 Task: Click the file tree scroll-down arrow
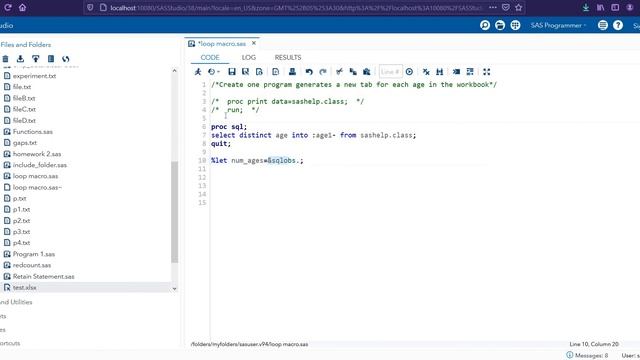175,289
